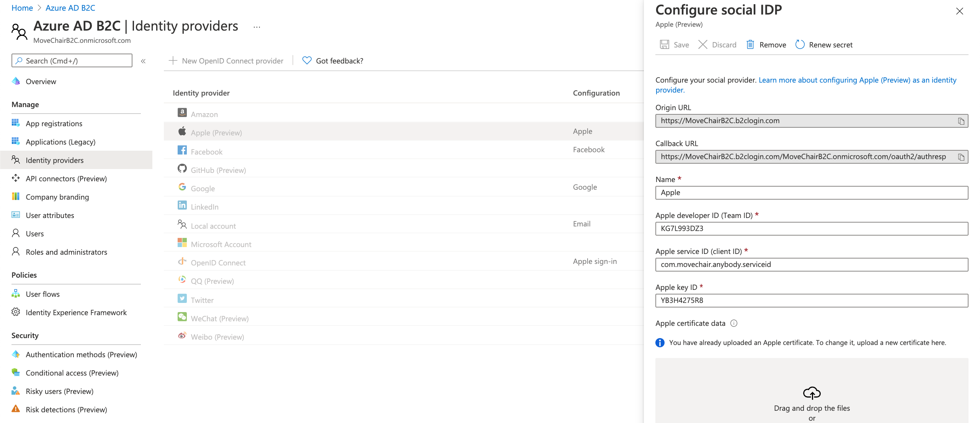Click the Apple key ID field
This screenshot has width=980, height=423.
pos(812,301)
